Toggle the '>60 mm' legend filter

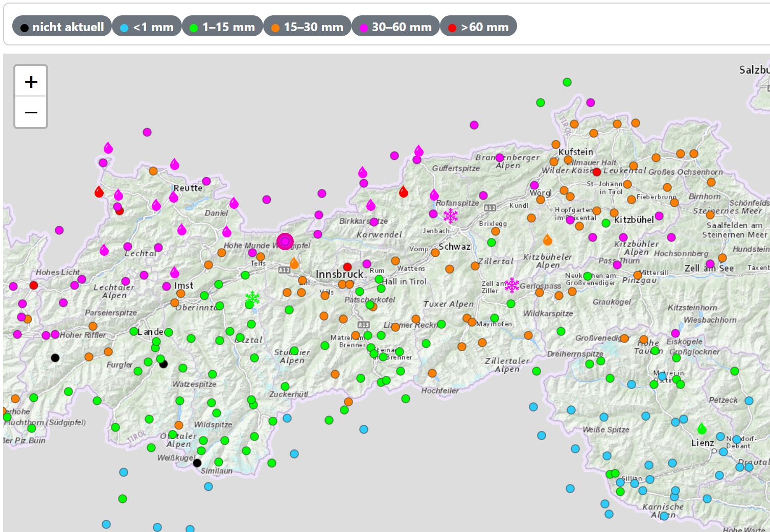click(x=479, y=27)
